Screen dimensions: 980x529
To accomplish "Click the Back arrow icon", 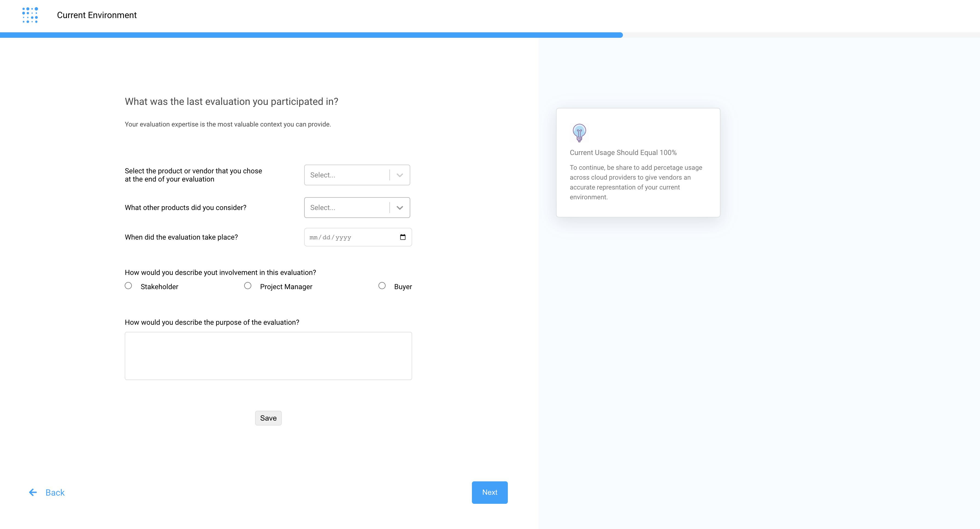I will click(x=33, y=493).
